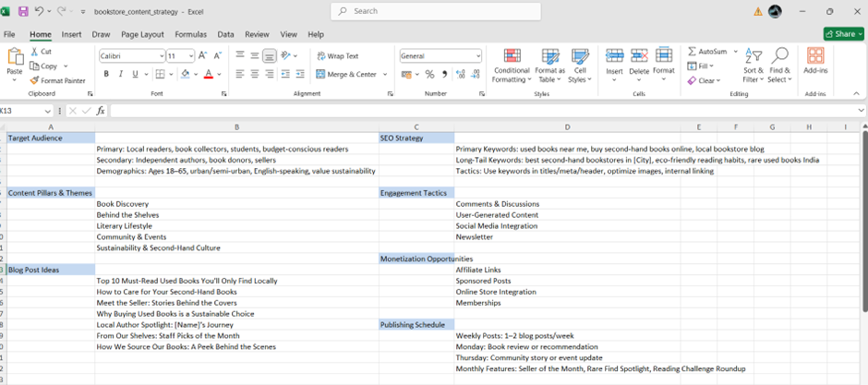Screen dimensions: 868x385
Task: Toggle Italic formatting
Action: [x=120, y=74]
